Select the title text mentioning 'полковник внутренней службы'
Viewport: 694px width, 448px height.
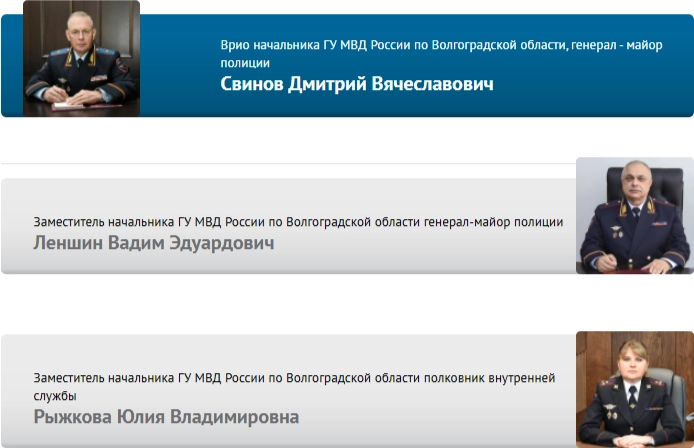(294, 386)
